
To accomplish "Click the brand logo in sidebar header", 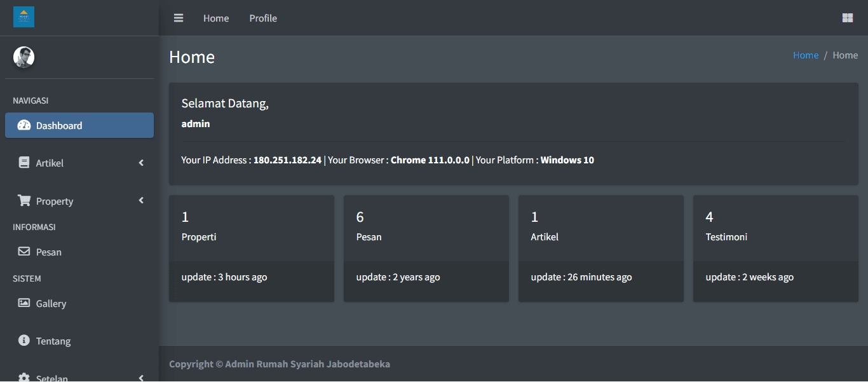I will (24, 17).
